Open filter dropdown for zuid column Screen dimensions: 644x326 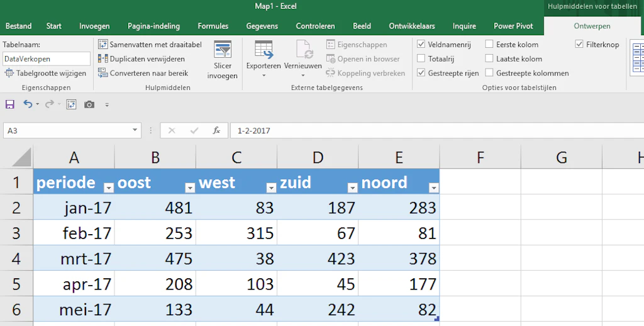pos(352,188)
